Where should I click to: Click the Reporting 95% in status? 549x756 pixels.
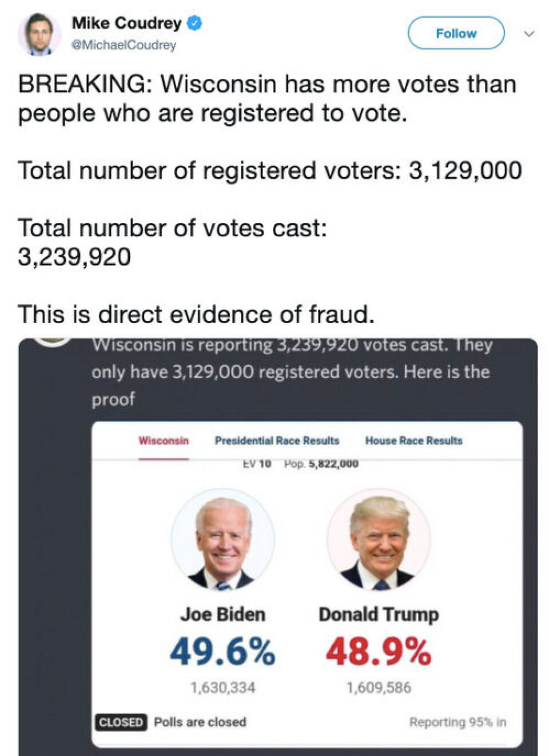click(x=457, y=722)
